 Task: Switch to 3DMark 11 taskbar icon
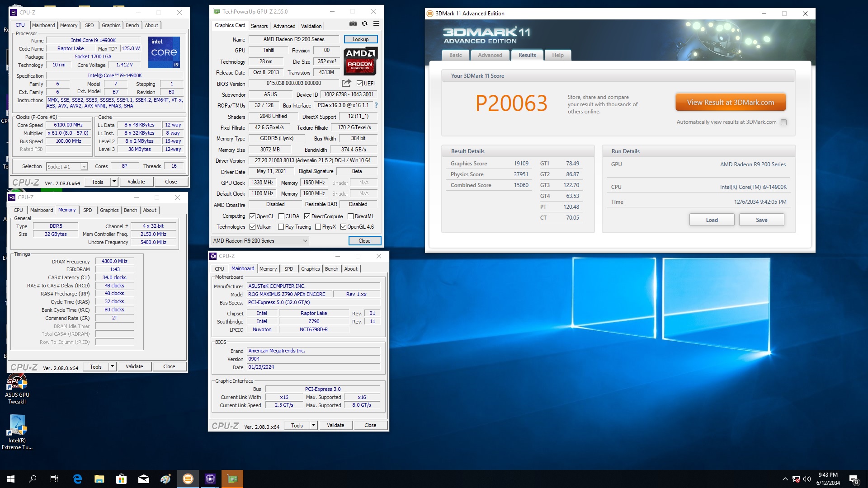(x=188, y=479)
